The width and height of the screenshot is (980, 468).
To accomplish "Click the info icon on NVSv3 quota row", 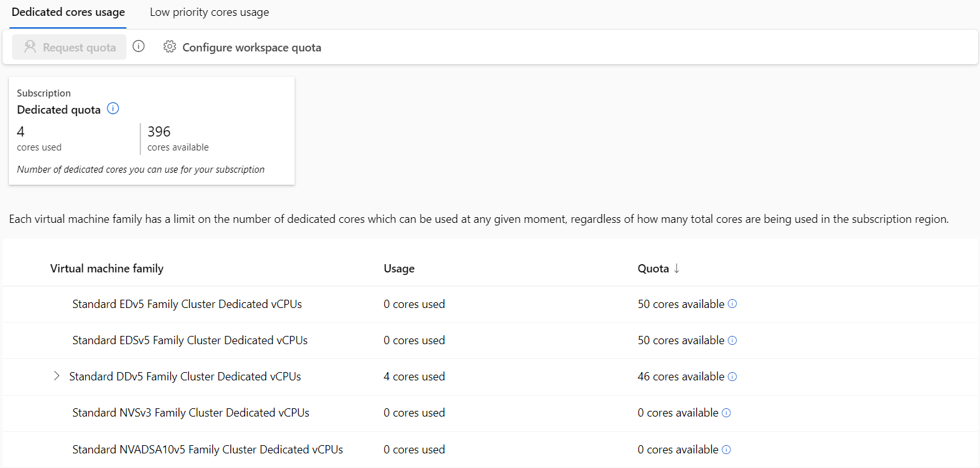I will (x=726, y=412).
